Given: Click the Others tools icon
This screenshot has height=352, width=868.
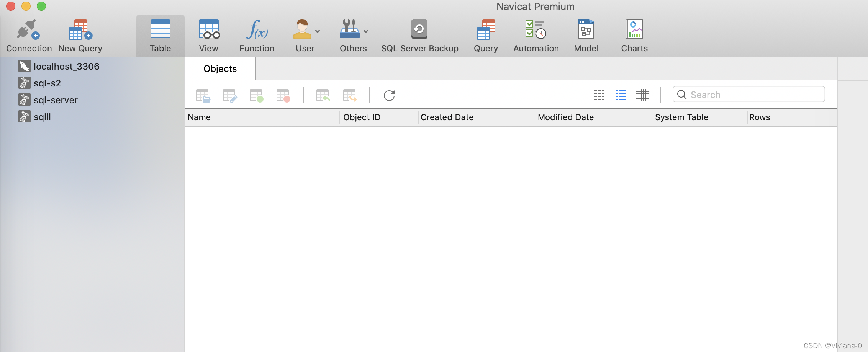Looking at the screenshot, I should [349, 29].
